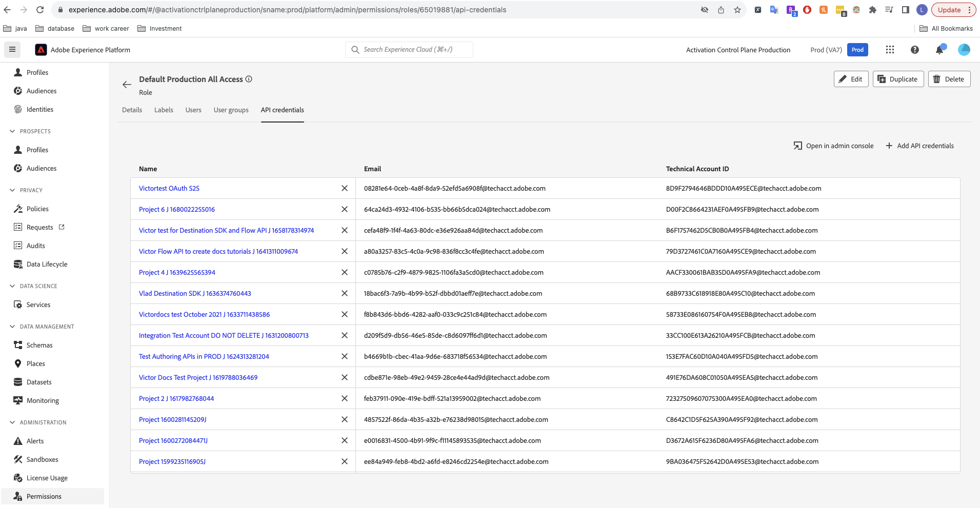Open Permissions in the sidebar

coord(53,496)
